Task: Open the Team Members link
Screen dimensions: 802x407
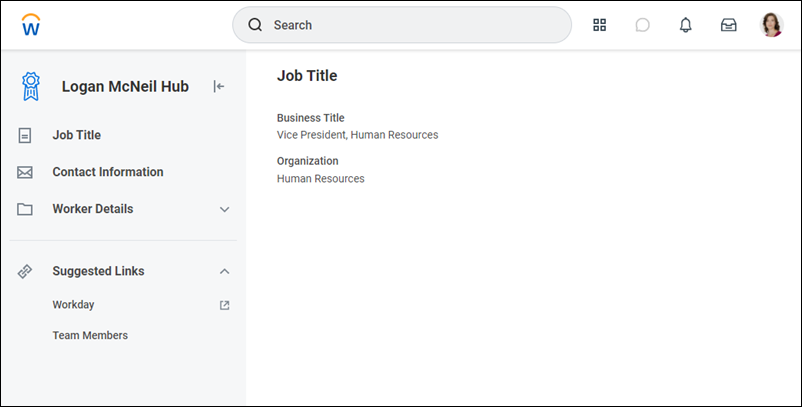Action: 90,335
